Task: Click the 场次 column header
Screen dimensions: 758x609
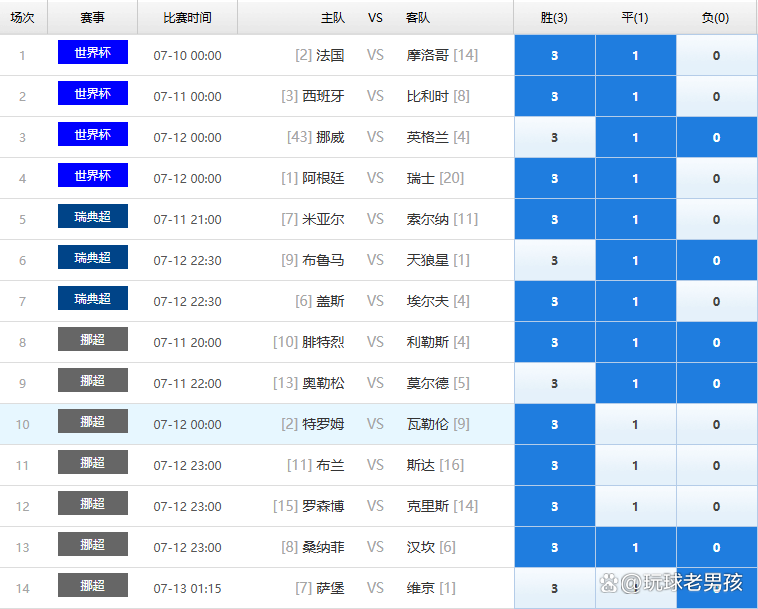Action: tap(23, 18)
